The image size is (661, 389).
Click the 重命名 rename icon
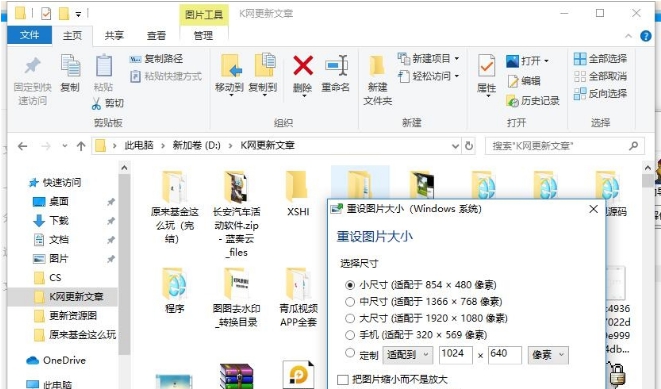336,66
